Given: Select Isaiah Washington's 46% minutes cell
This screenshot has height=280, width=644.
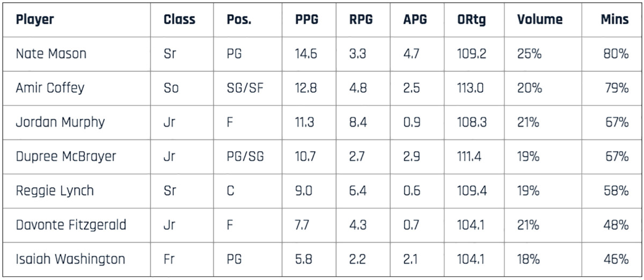Looking at the screenshot, I should click(x=616, y=260).
